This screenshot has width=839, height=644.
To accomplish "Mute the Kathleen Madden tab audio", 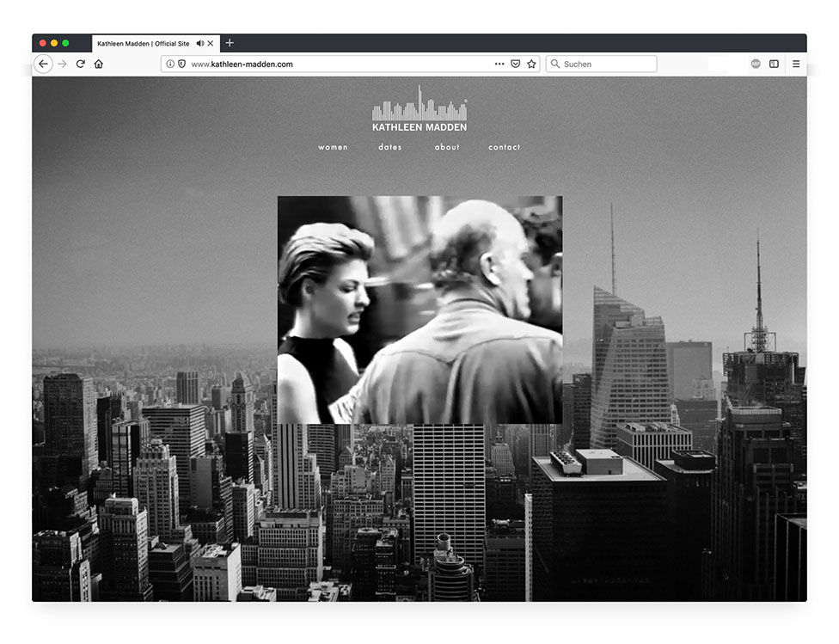I will [199, 43].
